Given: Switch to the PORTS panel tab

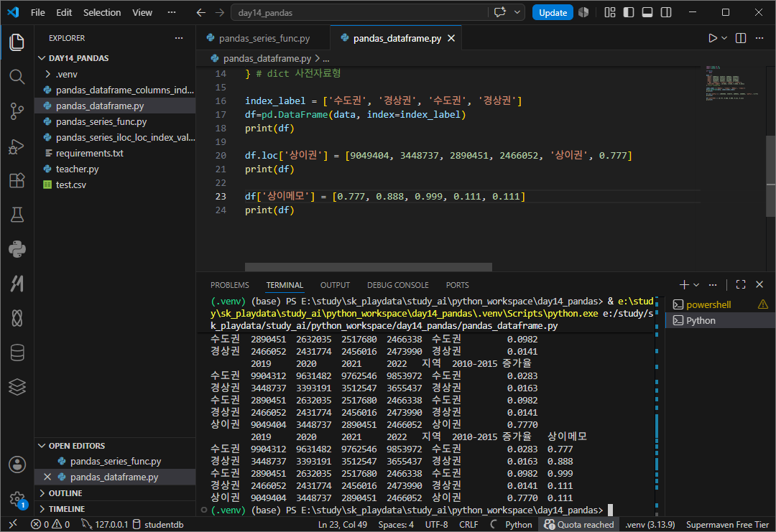Looking at the screenshot, I should [x=457, y=285].
